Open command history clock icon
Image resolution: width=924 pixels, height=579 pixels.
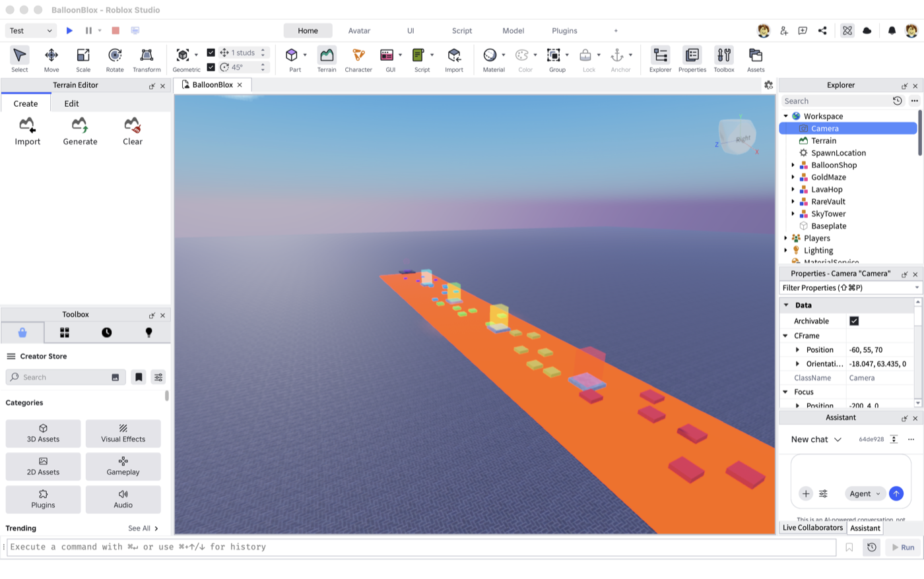[872, 547]
